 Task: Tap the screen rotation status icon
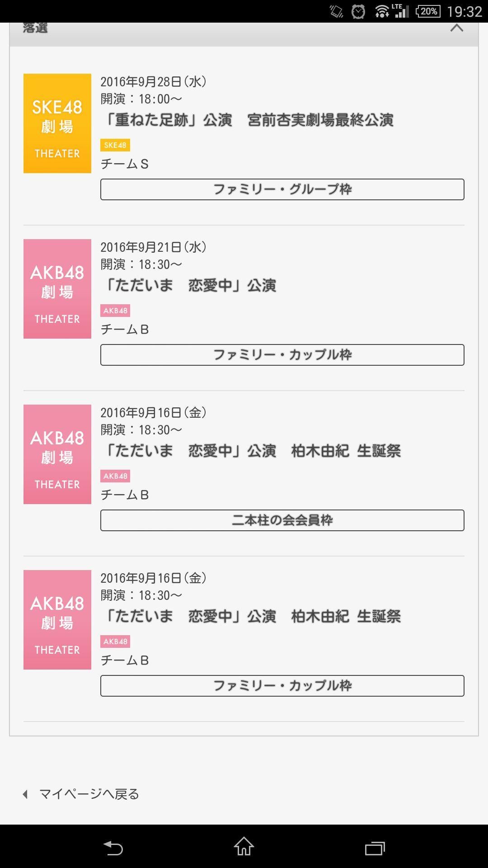click(x=337, y=11)
